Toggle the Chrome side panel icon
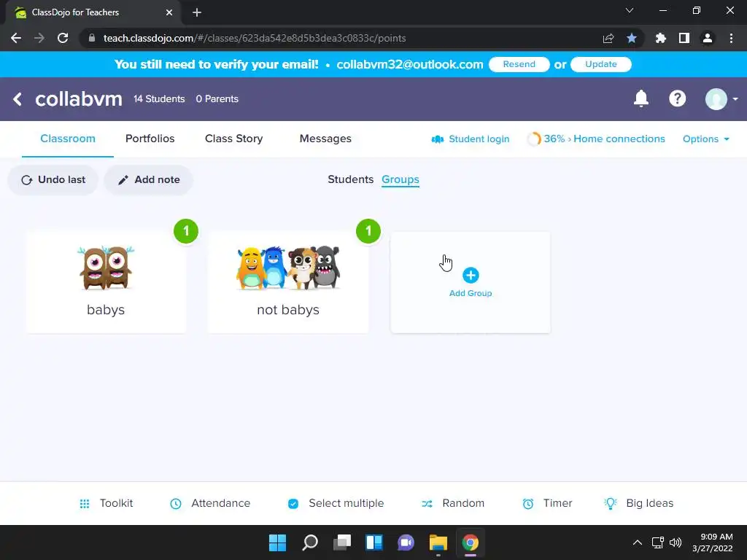This screenshot has height=560, width=747. coord(684,38)
